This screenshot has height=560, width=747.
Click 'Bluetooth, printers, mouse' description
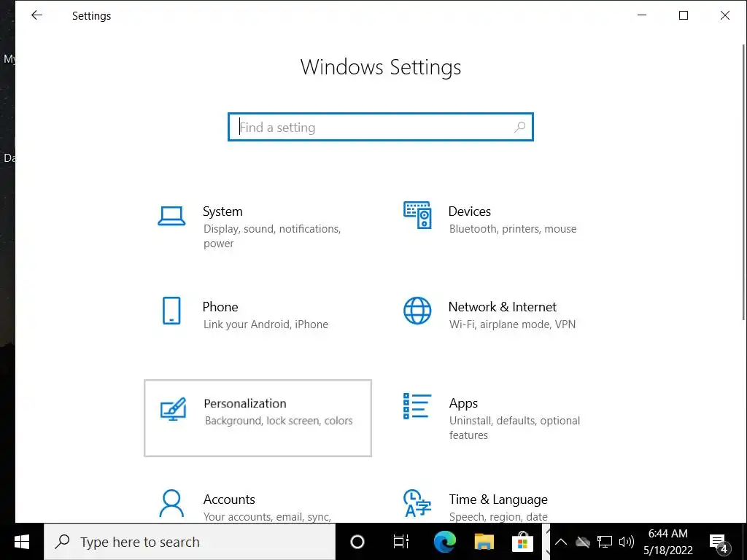513,229
